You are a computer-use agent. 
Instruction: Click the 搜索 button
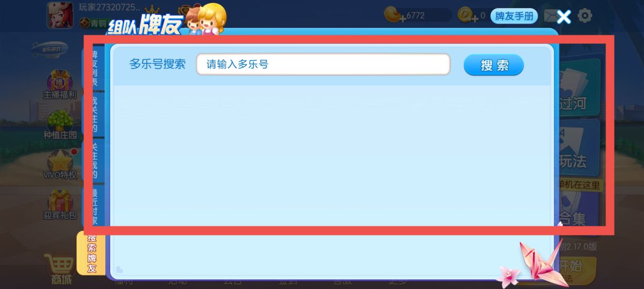[494, 65]
